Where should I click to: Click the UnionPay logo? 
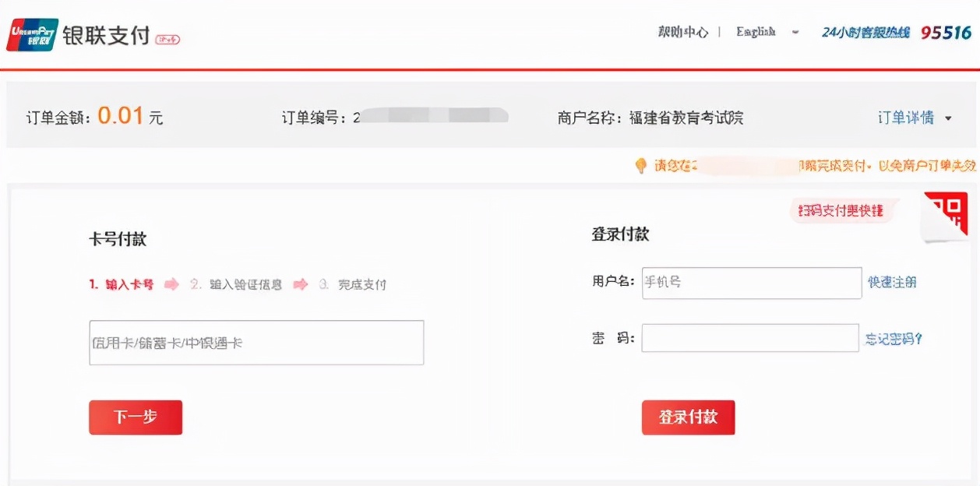[32, 34]
